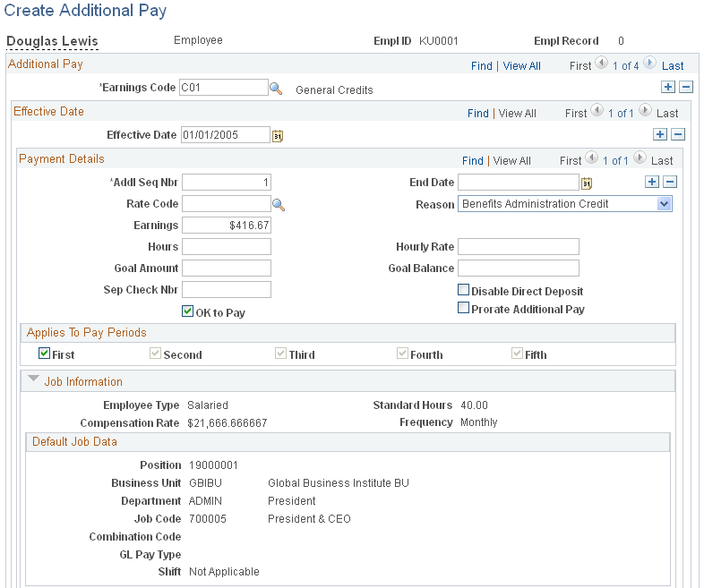Viewport: 704px width, 588px height.
Task: Toggle Third pay period checkbox
Action: coord(280,353)
